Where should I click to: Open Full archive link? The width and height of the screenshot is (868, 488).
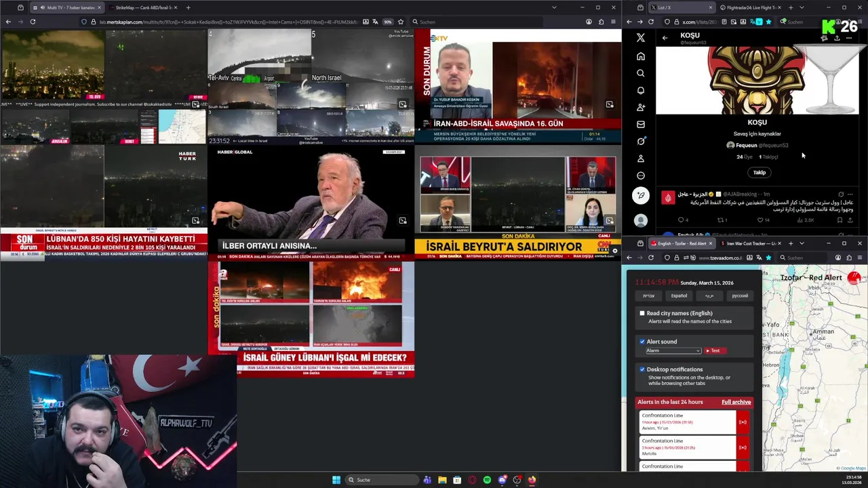pos(736,402)
